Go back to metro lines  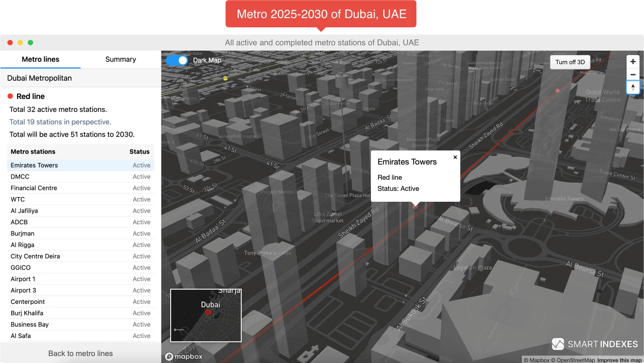(81, 353)
